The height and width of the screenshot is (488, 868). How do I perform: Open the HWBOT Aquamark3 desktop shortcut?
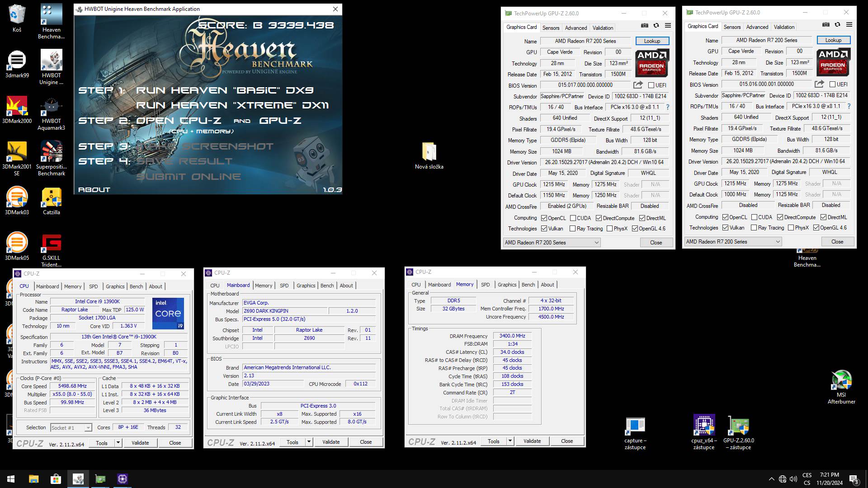point(51,113)
